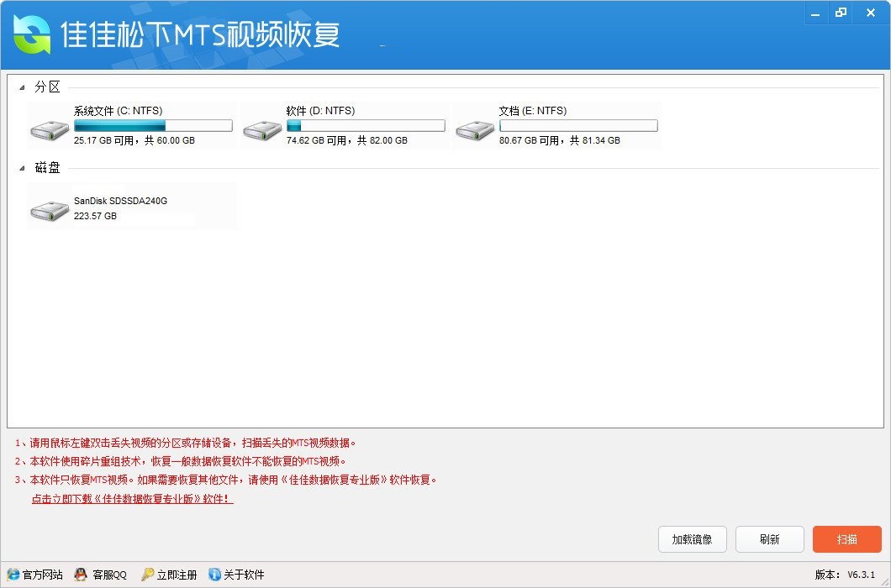This screenshot has height=588, width=891.
Task: Open 客服QQ support
Action: tap(109, 575)
